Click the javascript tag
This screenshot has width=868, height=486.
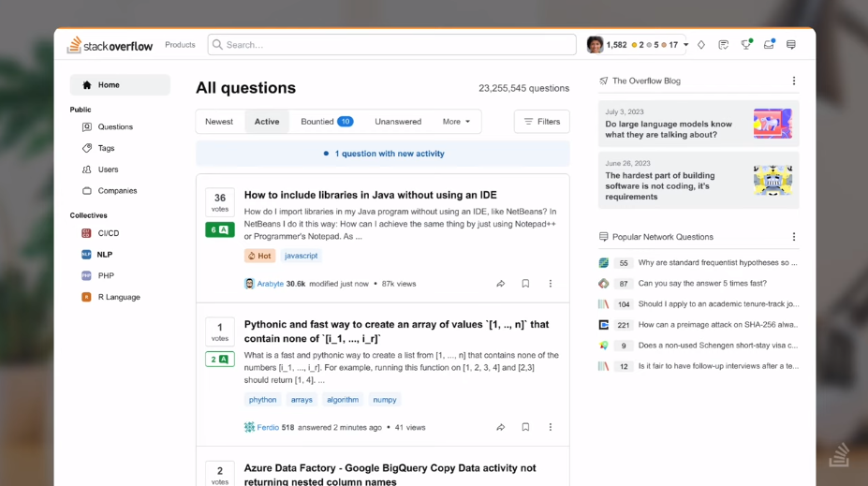[x=302, y=256]
